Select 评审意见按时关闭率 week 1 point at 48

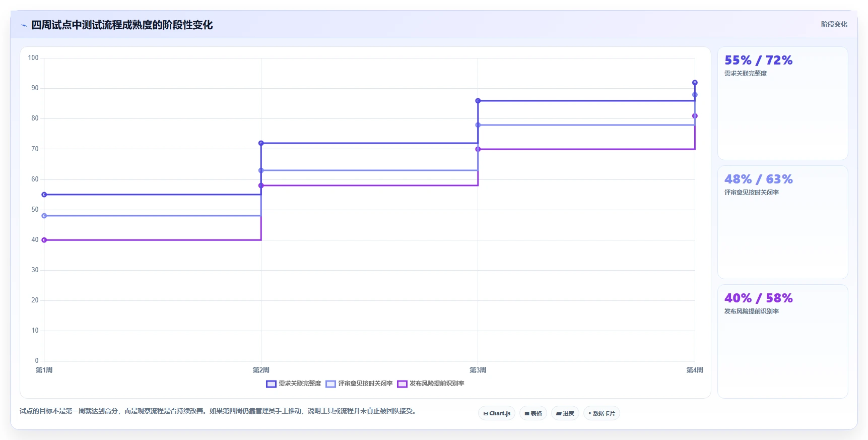pyautogui.click(x=44, y=216)
